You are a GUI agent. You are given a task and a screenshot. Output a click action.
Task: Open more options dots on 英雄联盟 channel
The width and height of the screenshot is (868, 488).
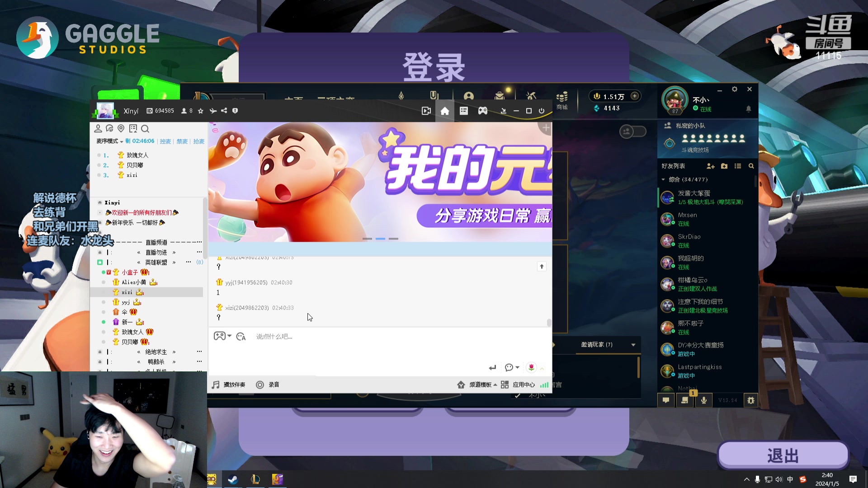coord(189,263)
